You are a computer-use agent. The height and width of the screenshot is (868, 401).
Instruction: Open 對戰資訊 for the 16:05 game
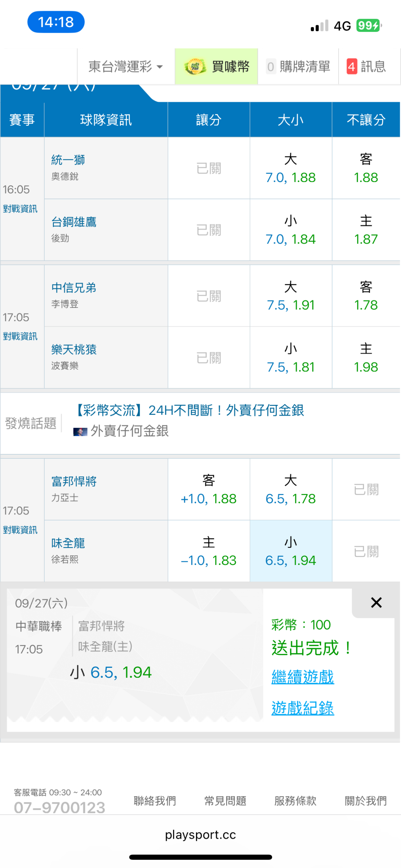tap(20, 209)
